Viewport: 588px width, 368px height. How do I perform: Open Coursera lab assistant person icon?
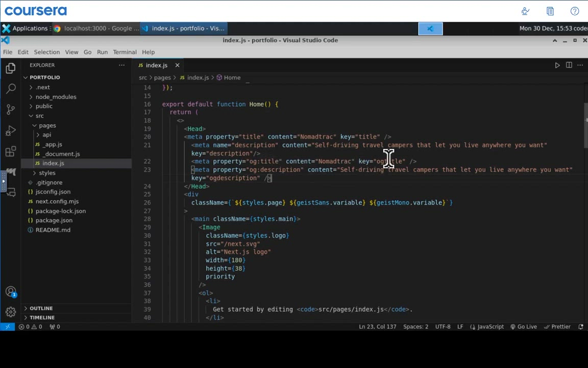click(525, 11)
